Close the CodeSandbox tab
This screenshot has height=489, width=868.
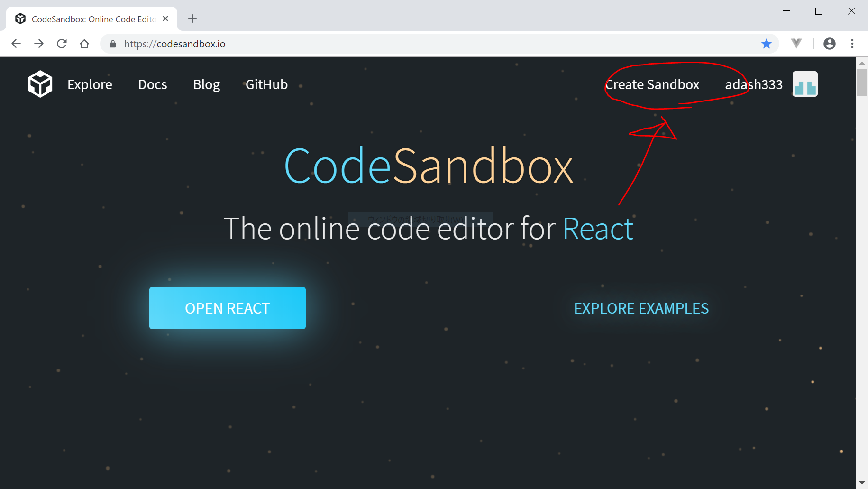tap(165, 19)
